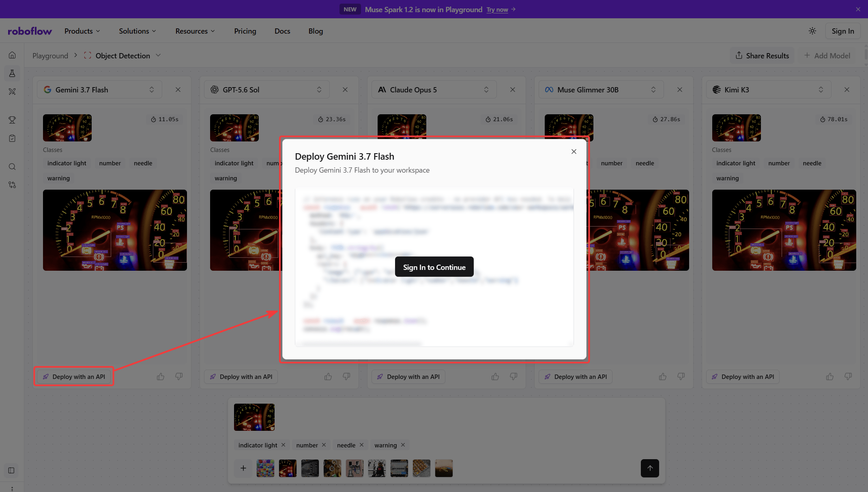
Task: Select the last sample thumbnail in prompt bar
Action: point(444,468)
